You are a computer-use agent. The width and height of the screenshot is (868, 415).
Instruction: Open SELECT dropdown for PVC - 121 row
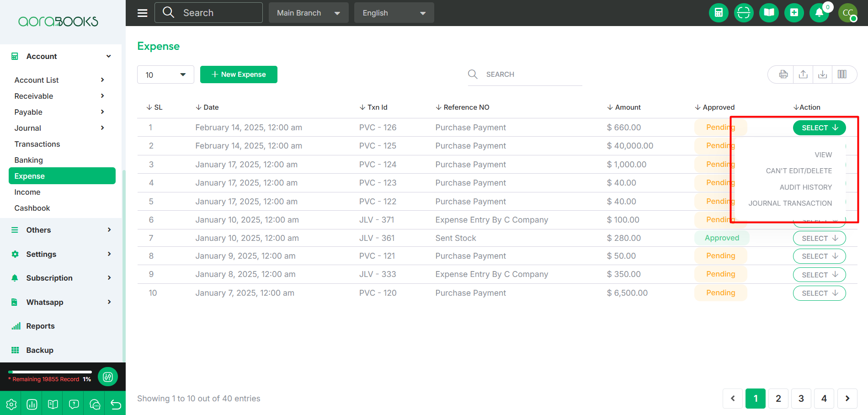[x=820, y=256]
